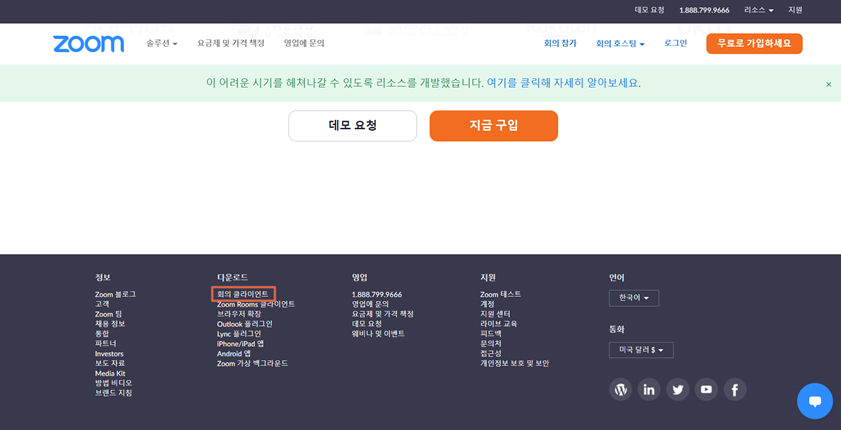Image resolution: width=841 pixels, height=430 pixels.
Task: Open 영업에 문의 in footer 영업 column
Action: [x=370, y=304]
